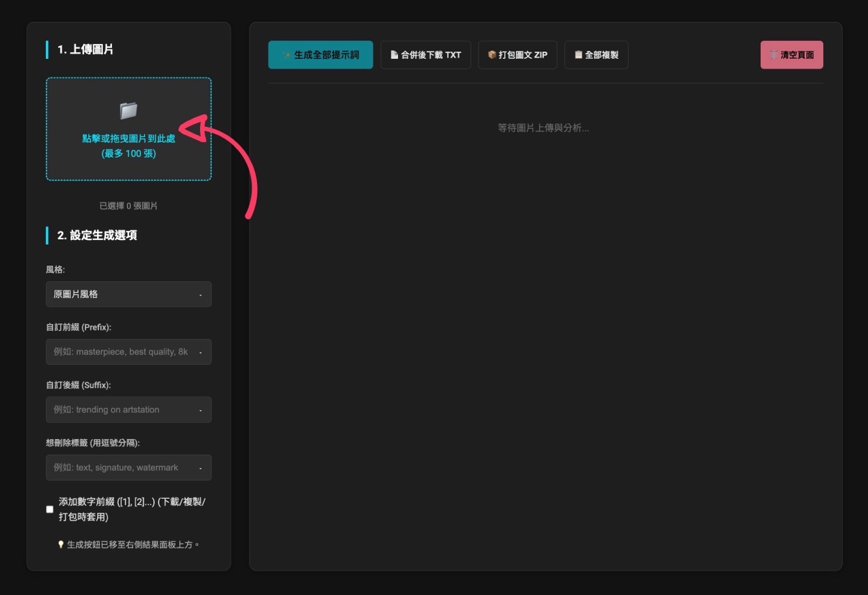Click the 已選擇 0 張圖片 status text

tap(128, 205)
